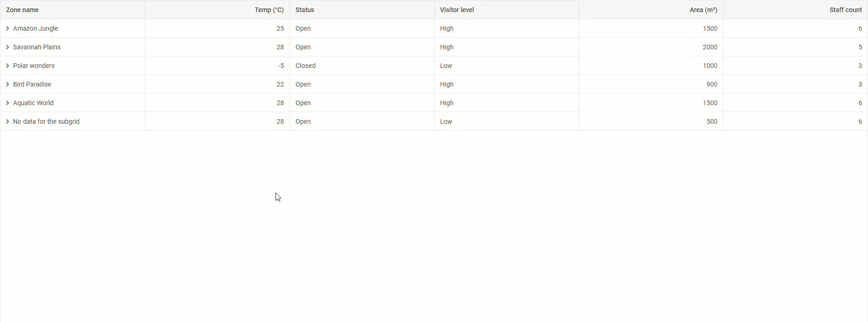This screenshot has width=868, height=322.
Task: Expand the Polar wonders row
Action: click(x=7, y=66)
